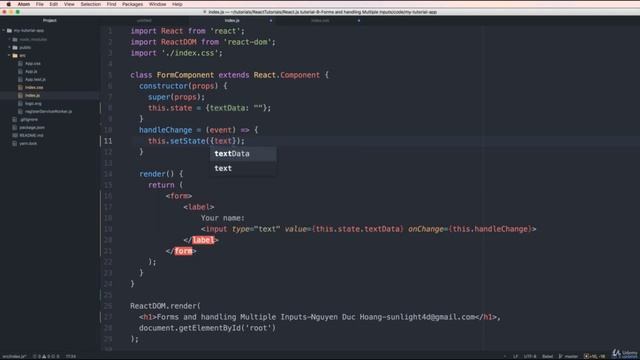This screenshot has height=360, width=640.
Task: Open App.css in the tree
Action: click(33, 64)
